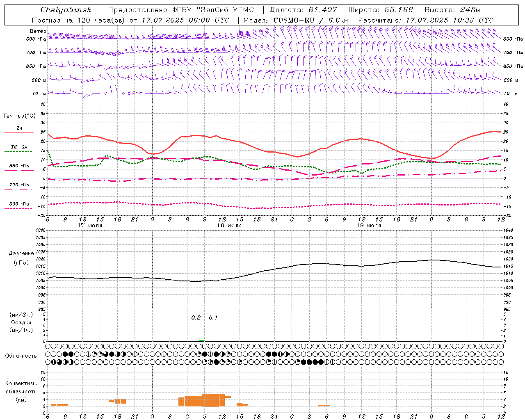Click the Chelyabinsk station title
The height and width of the screenshot is (420, 525).
(x=66, y=10)
